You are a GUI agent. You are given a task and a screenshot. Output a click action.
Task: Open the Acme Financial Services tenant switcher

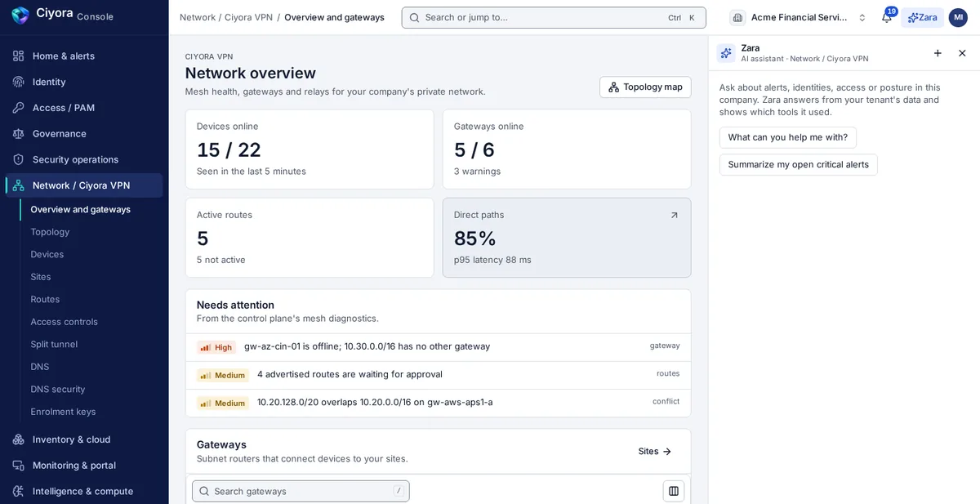coord(799,17)
